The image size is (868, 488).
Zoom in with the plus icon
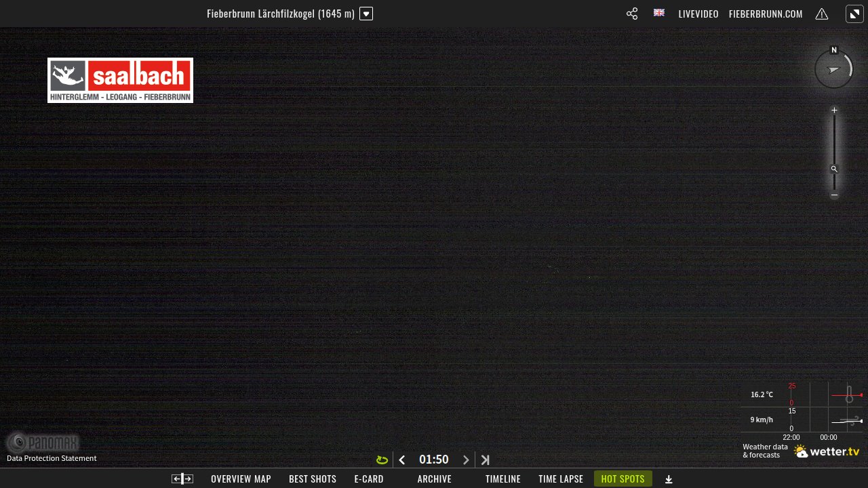pos(835,110)
